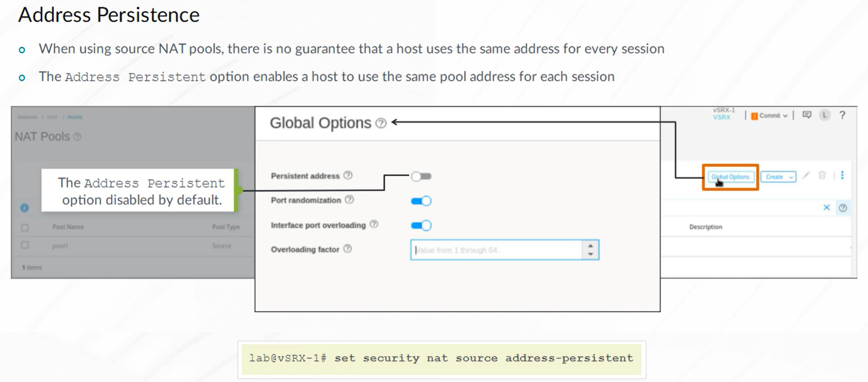The height and width of the screenshot is (382, 868).
Task: Open the vertical three-dot more menu
Action: tap(842, 176)
